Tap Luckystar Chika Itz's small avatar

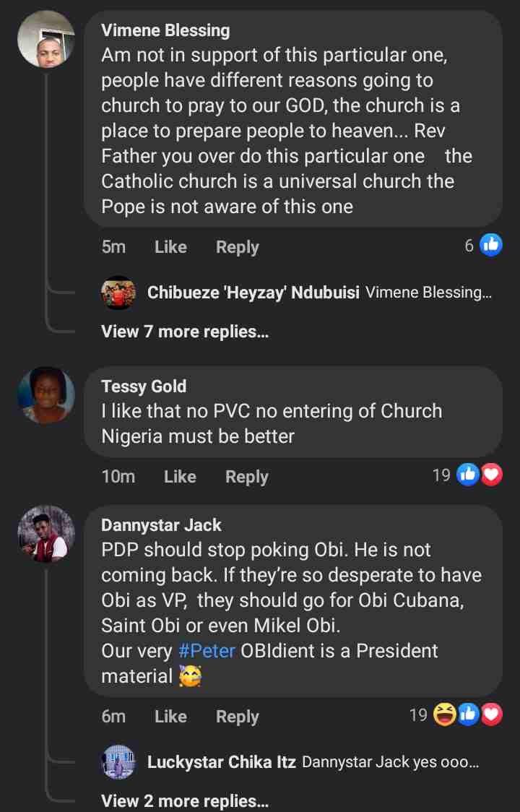point(118,762)
